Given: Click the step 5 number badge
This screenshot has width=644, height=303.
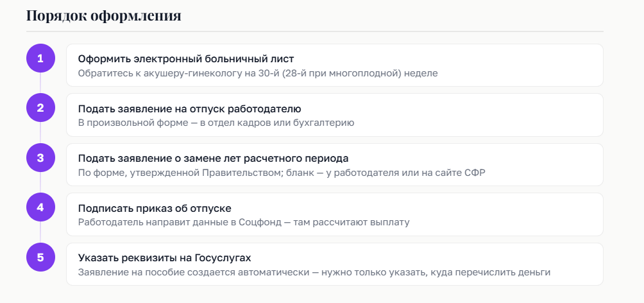Looking at the screenshot, I should pyautogui.click(x=40, y=257).
